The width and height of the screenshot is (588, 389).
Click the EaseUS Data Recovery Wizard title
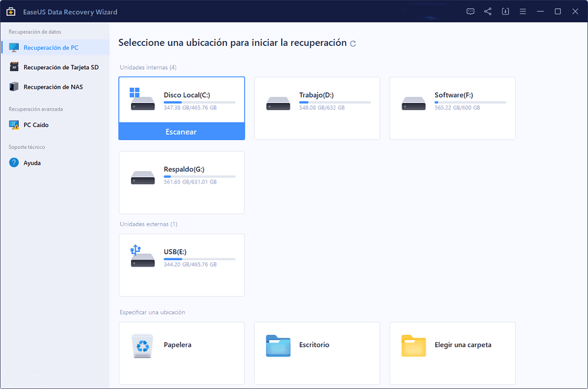(x=70, y=12)
